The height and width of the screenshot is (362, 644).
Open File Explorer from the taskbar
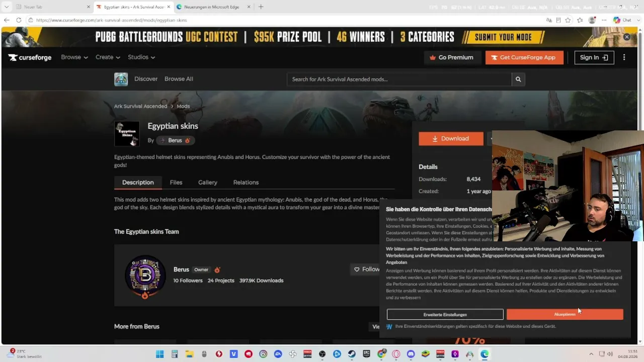[189, 354]
